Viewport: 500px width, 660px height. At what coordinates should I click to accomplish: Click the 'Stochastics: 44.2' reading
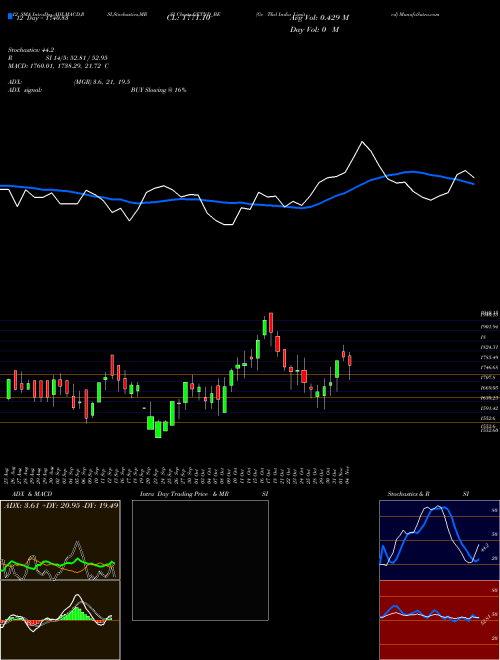click(31, 50)
